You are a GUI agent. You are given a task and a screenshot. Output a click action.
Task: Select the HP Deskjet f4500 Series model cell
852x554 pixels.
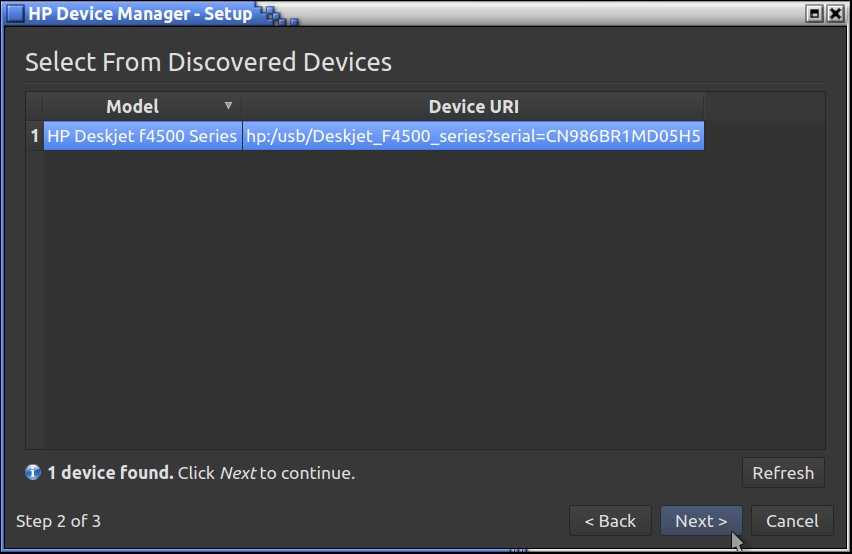pos(142,136)
